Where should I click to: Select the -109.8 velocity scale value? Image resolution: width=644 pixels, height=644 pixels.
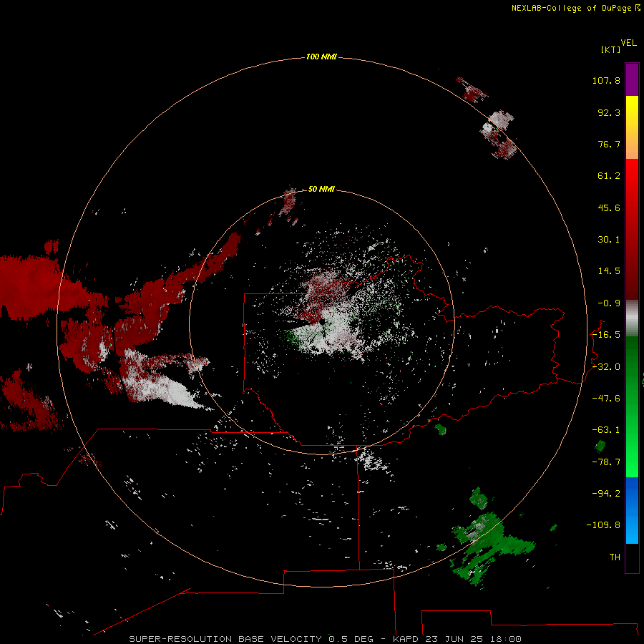(x=603, y=525)
